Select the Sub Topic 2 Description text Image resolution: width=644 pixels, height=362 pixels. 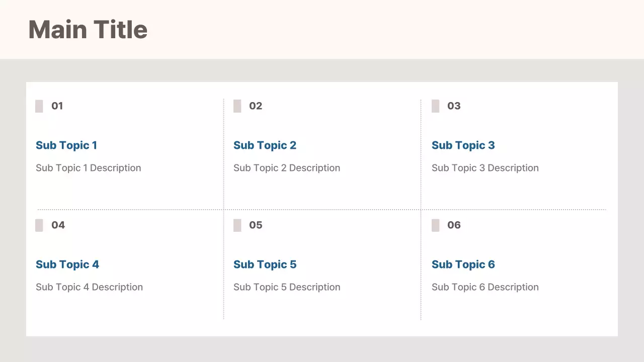[287, 168]
